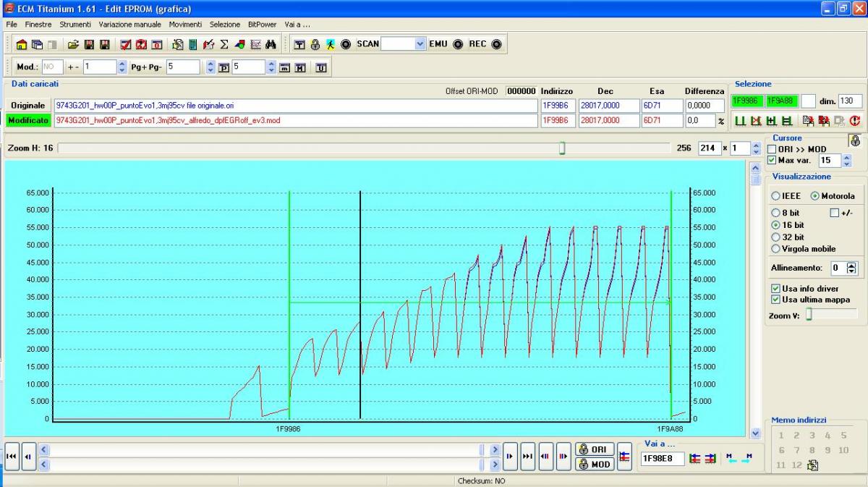Click the red next-difference arrow button
The image size is (868, 487).
point(563,457)
